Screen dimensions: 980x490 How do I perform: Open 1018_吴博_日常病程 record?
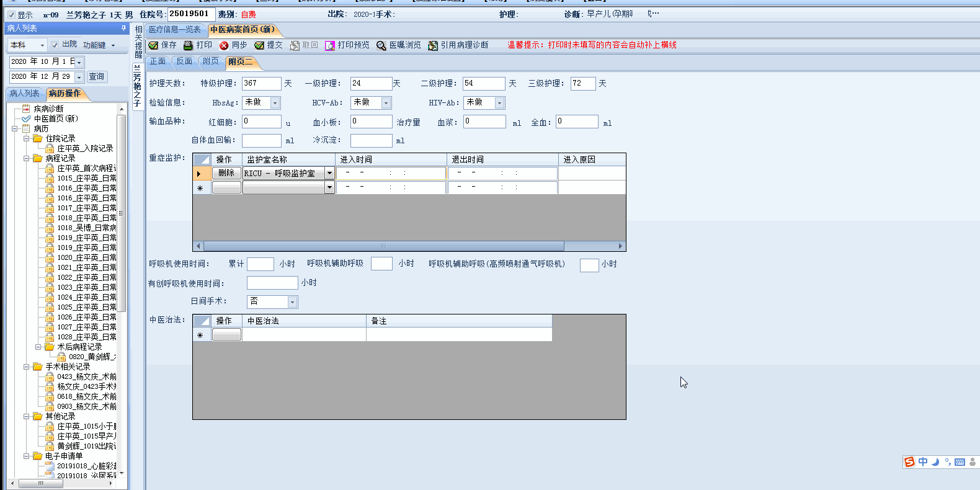87,228
